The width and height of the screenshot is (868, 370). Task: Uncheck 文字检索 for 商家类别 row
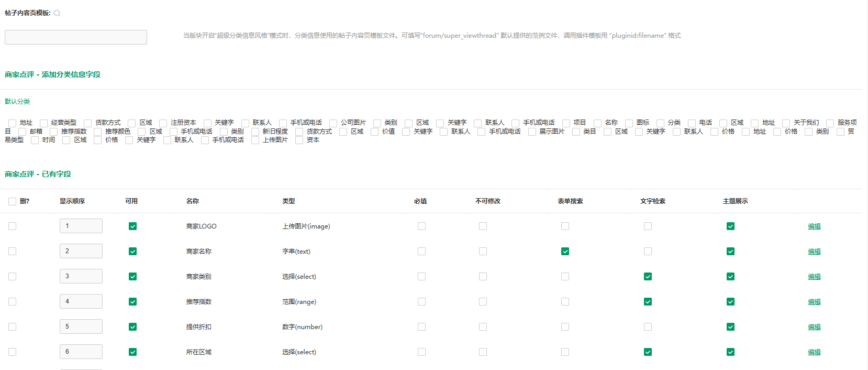pos(648,277)
